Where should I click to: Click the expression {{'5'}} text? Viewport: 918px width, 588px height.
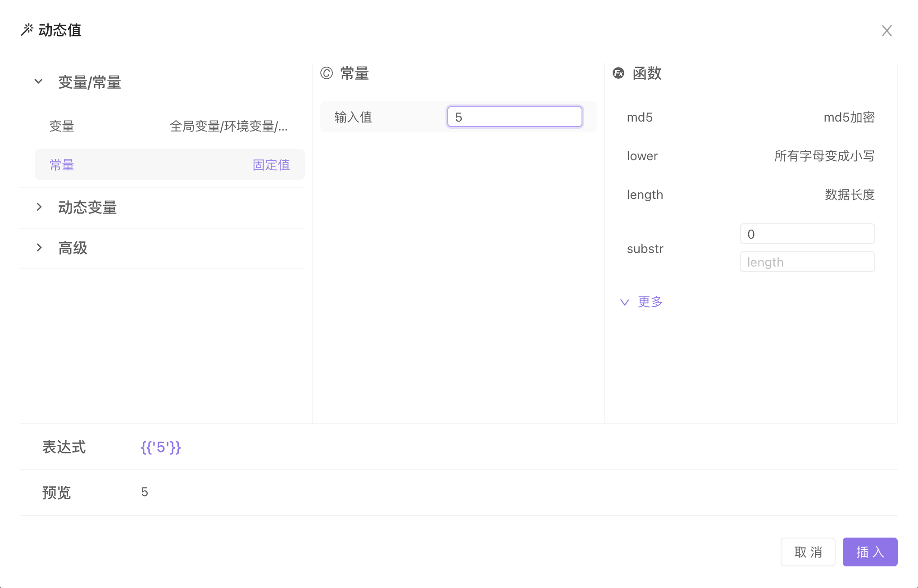pos(161,447)
